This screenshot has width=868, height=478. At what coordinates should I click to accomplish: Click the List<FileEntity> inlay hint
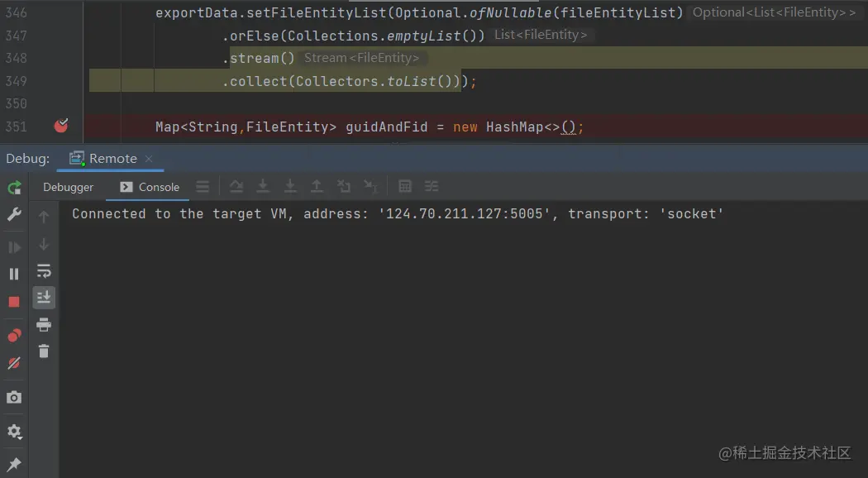(x=541, y=35)
